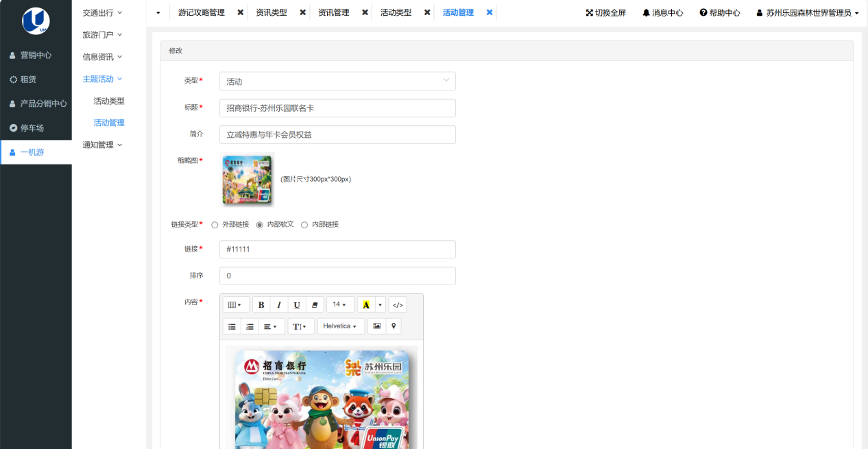Viewport: 868px width, 449px height.
Task: Open the code view with </> icon
Action: coord(398,304)
